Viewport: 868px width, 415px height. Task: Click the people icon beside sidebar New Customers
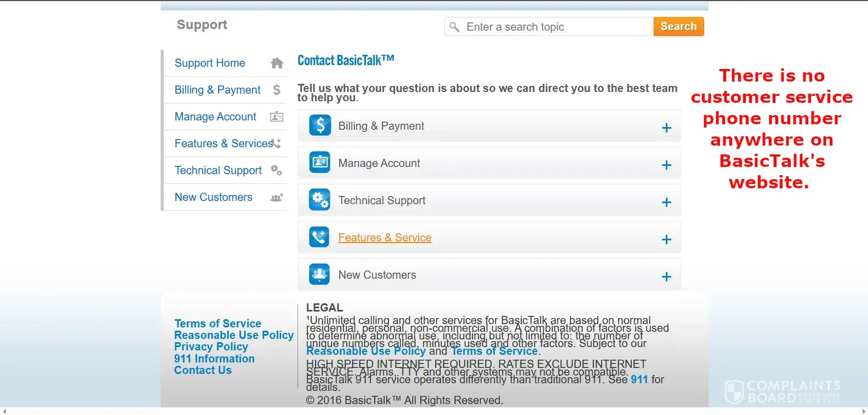click(277, 198)
